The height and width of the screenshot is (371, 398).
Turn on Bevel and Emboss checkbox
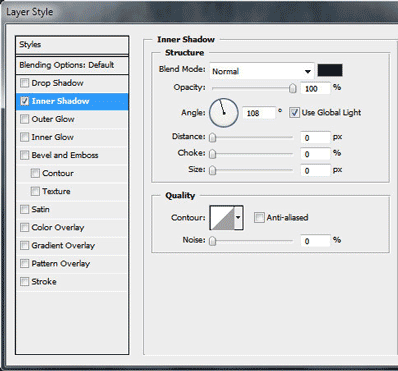click(x=24, y=155)
